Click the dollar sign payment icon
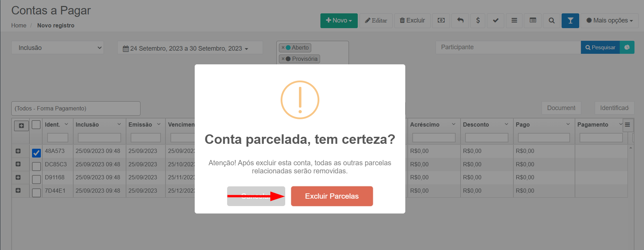This screenshot has width=644, height=250. (478, 20)
